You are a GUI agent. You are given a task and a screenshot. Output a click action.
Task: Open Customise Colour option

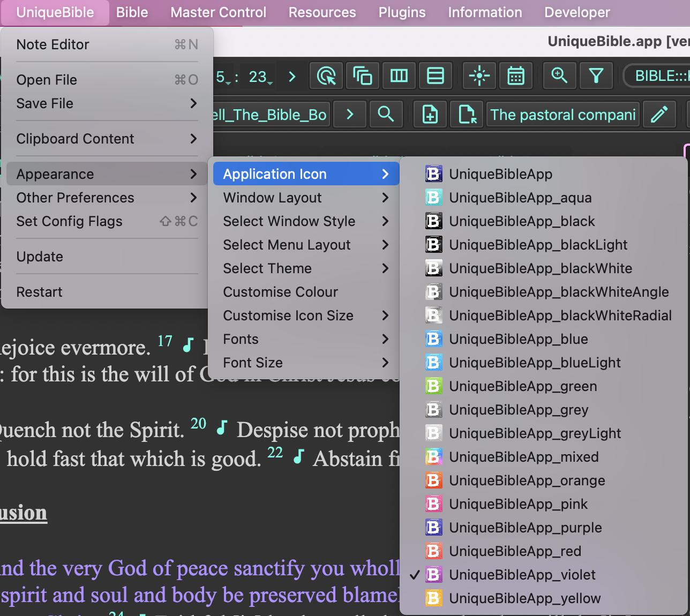(306, 292)
